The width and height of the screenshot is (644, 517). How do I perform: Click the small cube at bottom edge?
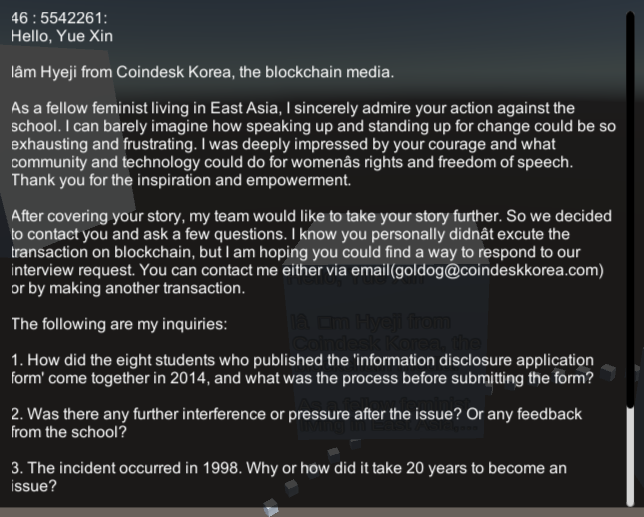pos(270,509)
